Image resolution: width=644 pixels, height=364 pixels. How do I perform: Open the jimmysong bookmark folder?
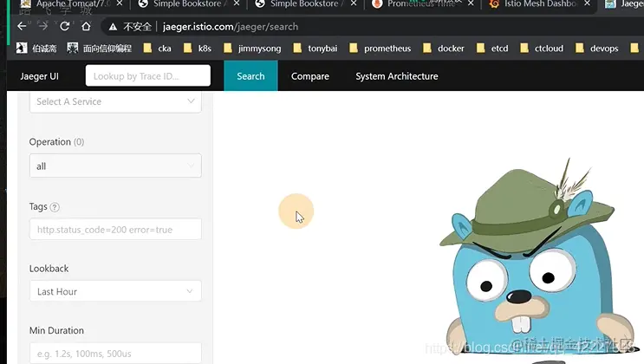tap(252, 49)
